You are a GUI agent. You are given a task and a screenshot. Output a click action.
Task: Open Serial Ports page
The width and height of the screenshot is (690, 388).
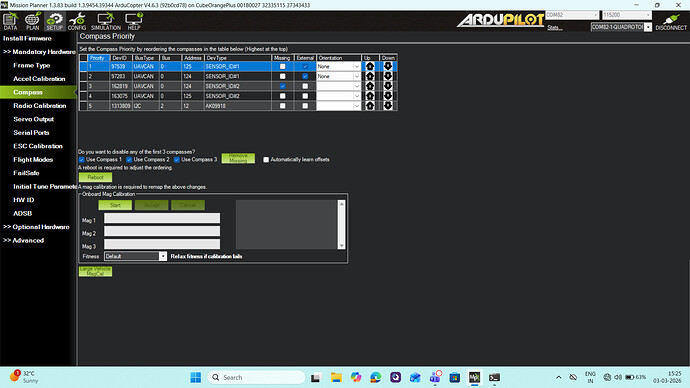[31, 132]
